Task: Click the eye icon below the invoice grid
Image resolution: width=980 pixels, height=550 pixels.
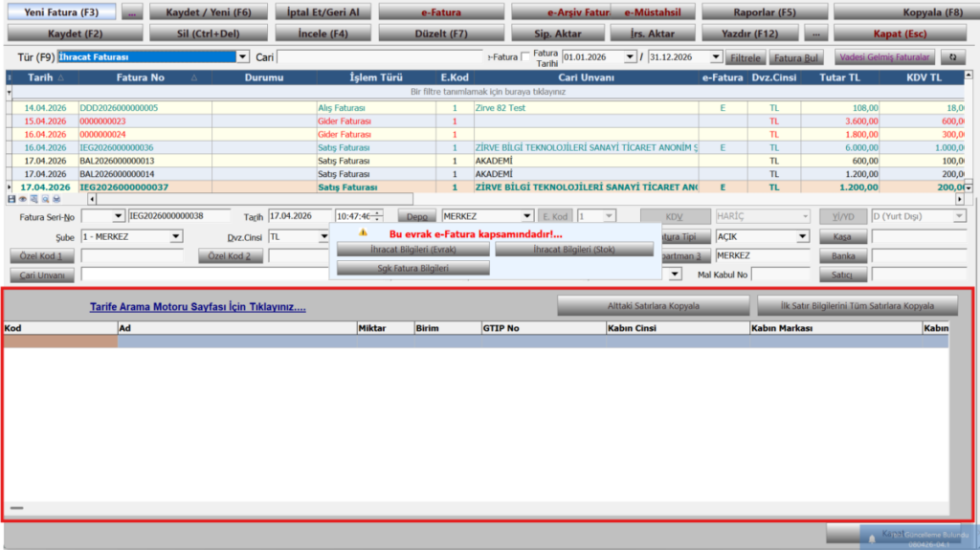Action: click(23, 199)
